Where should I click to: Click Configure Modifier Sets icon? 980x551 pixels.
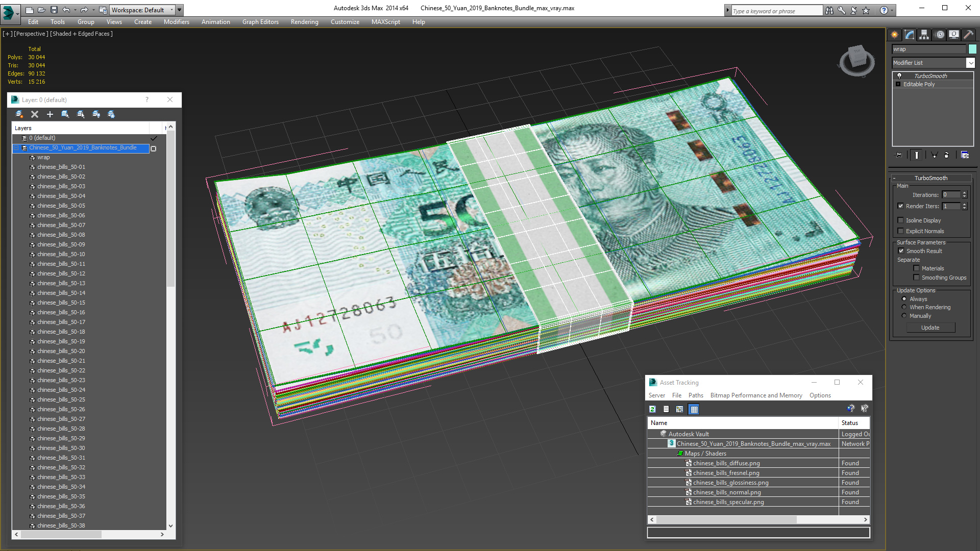tap(965, 155)
